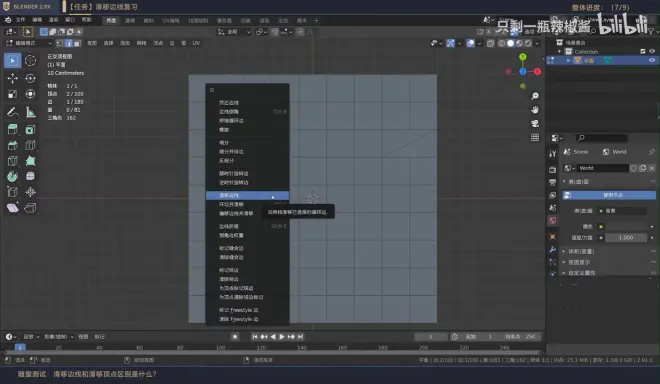Choose the Knife tool
This screenshot has width=660, height=384.
[x=13, y=161]
